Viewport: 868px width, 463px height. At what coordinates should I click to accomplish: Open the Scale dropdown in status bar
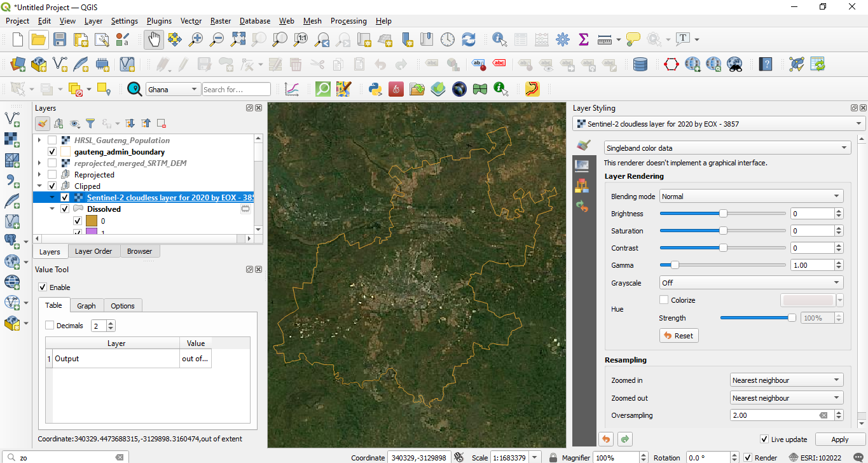tap(535, 458)
